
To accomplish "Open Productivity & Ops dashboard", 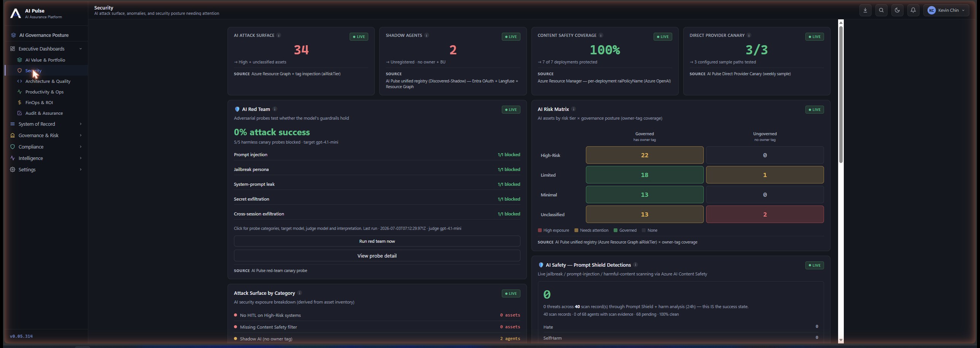I will point(45,92).
